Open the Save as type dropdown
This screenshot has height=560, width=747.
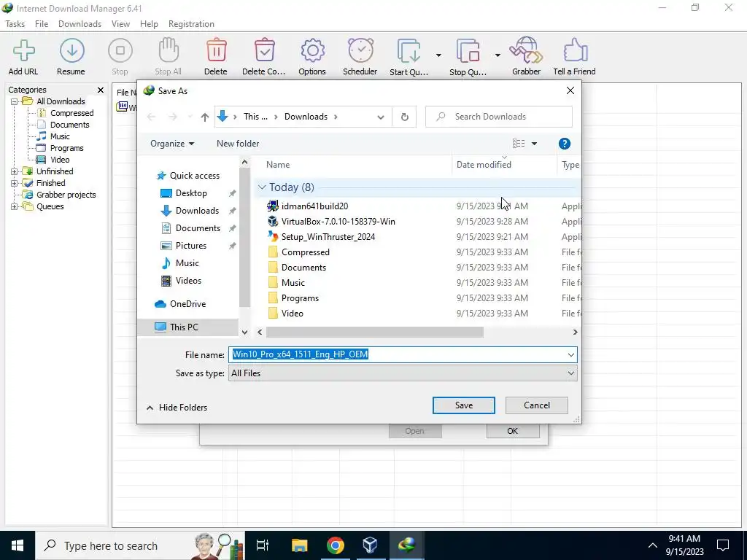[x=570, y=373]
